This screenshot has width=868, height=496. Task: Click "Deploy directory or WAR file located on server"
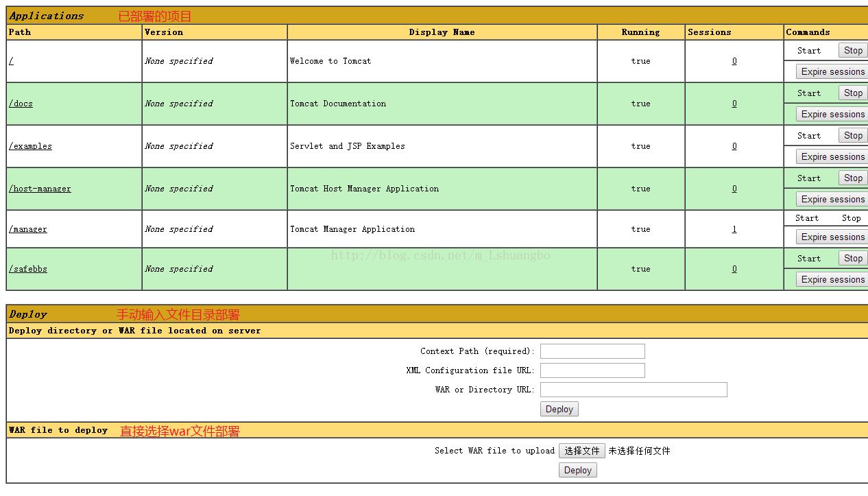tap(135, 331)
